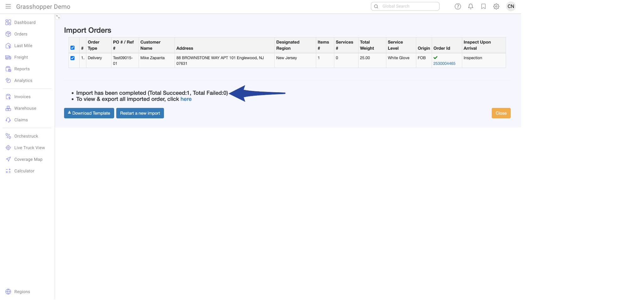This screenshot has height=301, width=644.
Task: Click the Coverage Map label
Action: click(x=28, y=159)
